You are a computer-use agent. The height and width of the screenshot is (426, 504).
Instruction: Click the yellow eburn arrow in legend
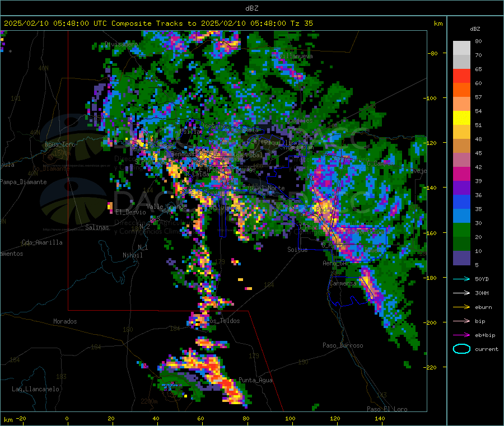click(461, 307)
